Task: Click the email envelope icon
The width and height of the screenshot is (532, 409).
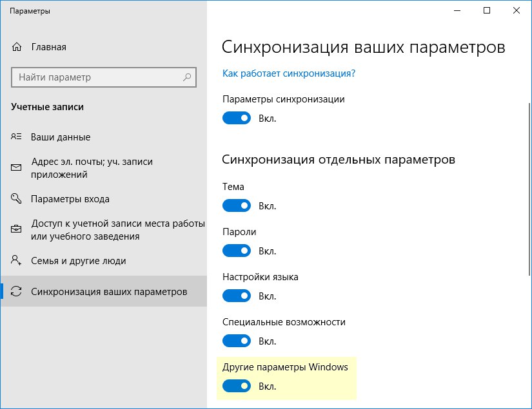Action: coord(16,167)
